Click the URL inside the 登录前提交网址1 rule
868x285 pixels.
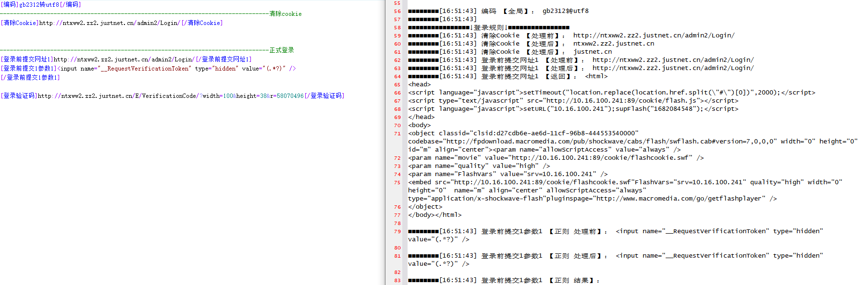point(124,59)
